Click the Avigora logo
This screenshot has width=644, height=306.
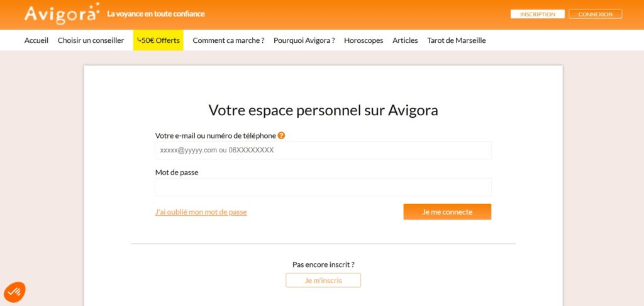[x=61, y=14]
